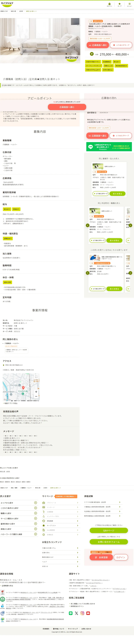Click 中高年が働きやすい green tag

(x=93, y=62)
